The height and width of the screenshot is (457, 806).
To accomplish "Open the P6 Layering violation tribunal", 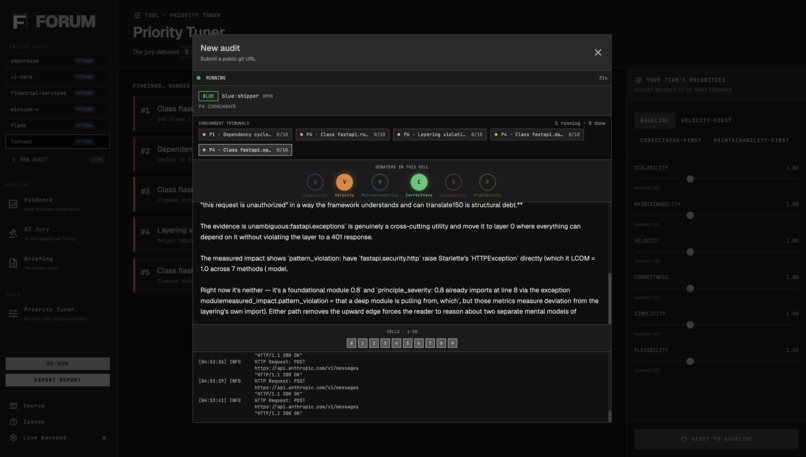I will (x=439, y=135).
